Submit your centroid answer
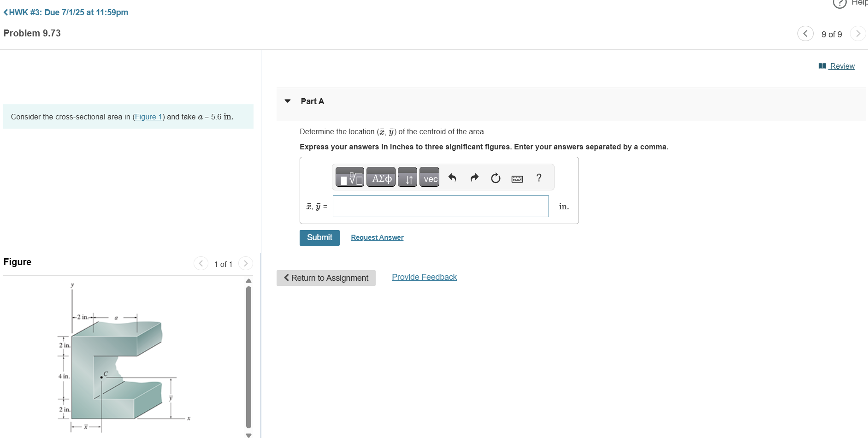Viewport: 868px width, 438px height. pyautogui.click(x=319, y=237)
